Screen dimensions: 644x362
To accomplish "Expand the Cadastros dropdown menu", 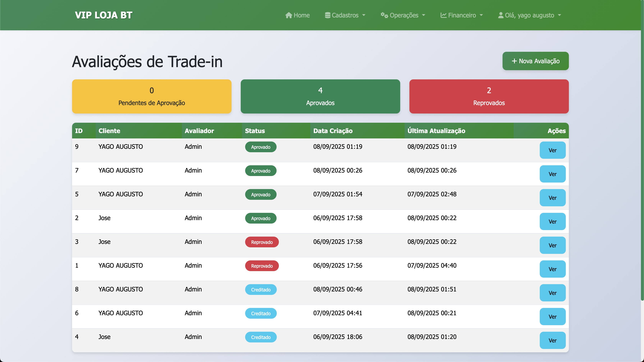I will 345,15.
